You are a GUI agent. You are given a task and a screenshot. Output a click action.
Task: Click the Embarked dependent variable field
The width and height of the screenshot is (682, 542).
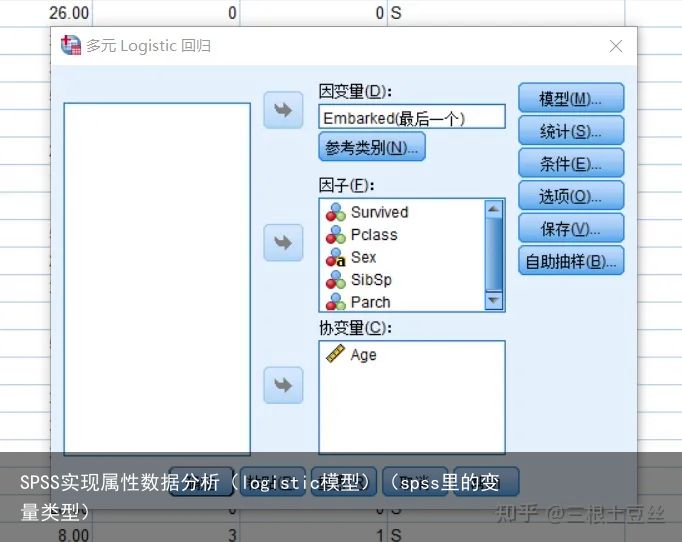[x=412, y=117]
